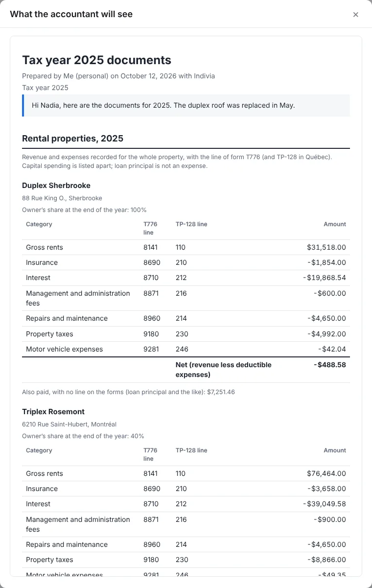Click the -$3,658.00 insurance amount

(326, 489)
